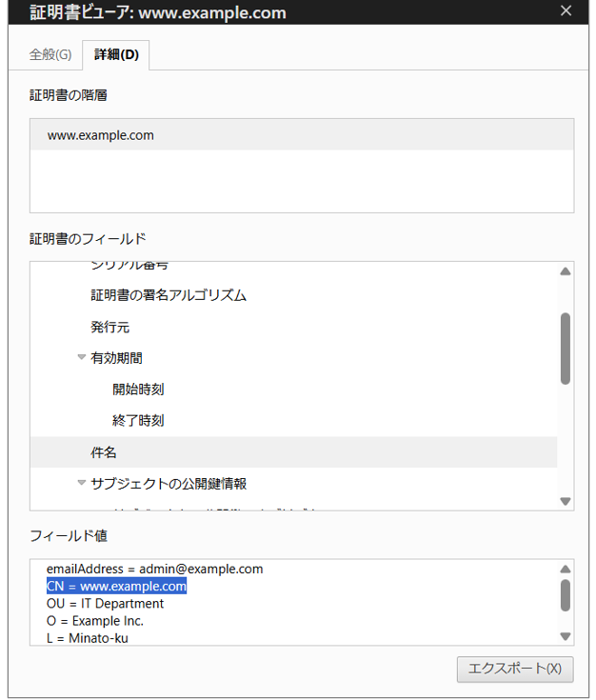The height and width of the screenshot is (700, 596).
Task: Select the 件名 field
Action: (294, 452)
